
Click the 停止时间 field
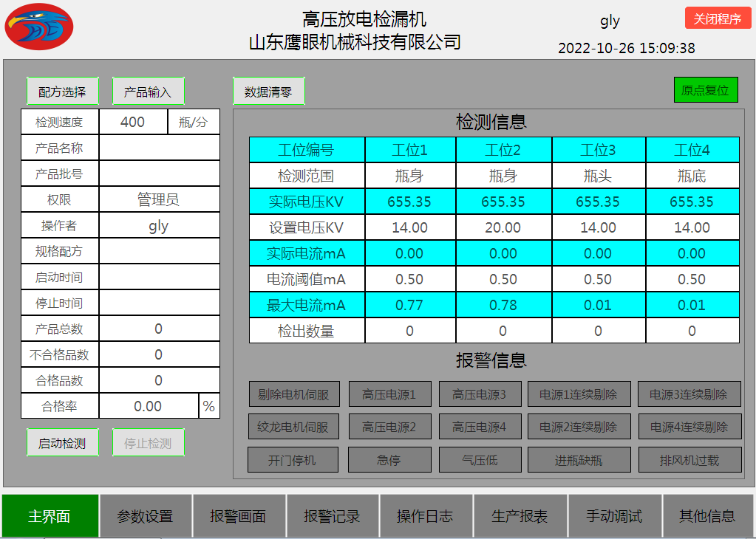pos(159,303)
